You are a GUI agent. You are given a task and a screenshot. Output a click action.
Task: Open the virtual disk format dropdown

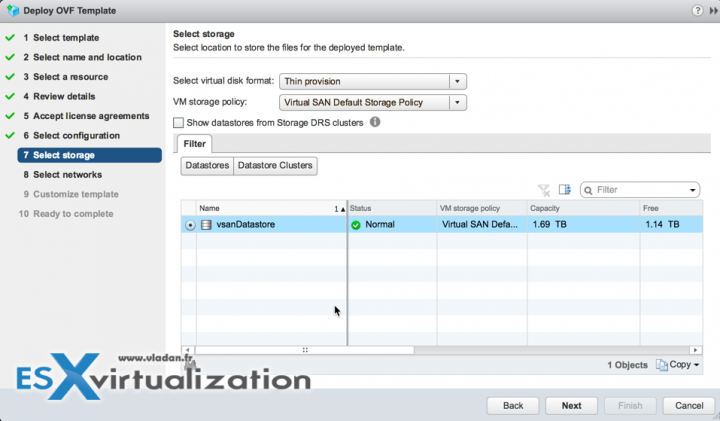(457, 81)
